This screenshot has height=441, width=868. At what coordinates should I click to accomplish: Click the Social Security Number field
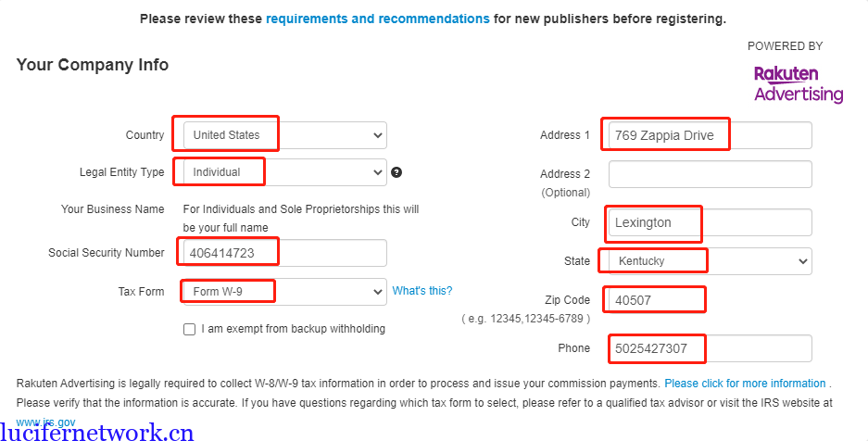pos(284,253)
